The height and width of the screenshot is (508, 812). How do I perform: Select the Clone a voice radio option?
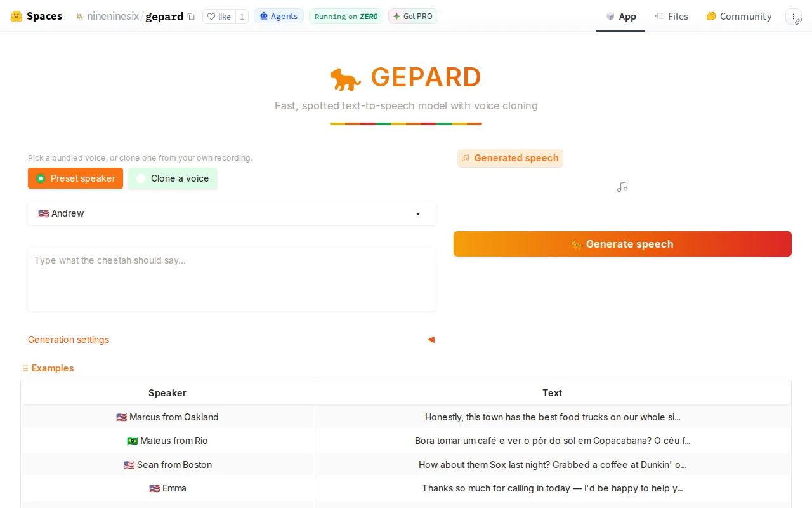[173, 178]
